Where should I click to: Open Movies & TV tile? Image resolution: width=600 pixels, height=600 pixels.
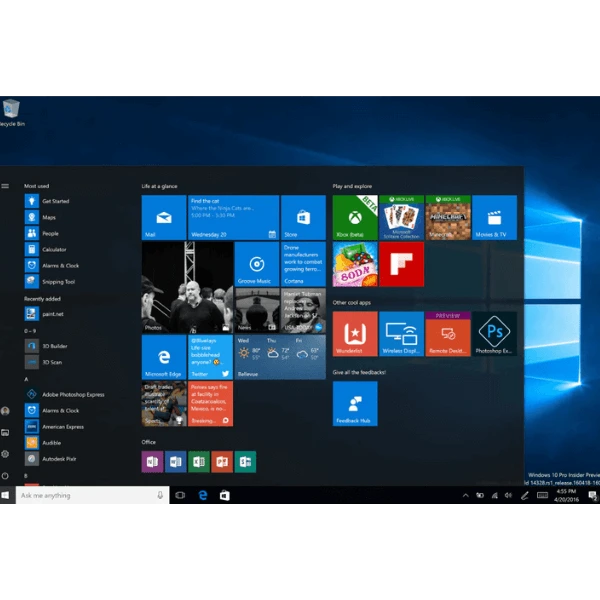pyautogui.click(x=494, y=217)
